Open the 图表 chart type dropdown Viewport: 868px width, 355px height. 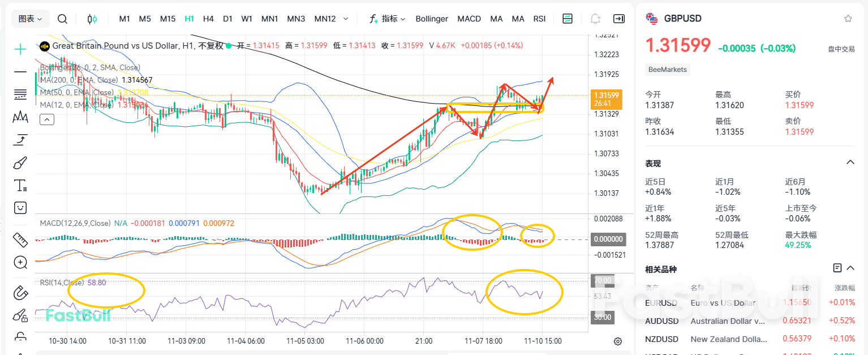click(x=30, y=18)
